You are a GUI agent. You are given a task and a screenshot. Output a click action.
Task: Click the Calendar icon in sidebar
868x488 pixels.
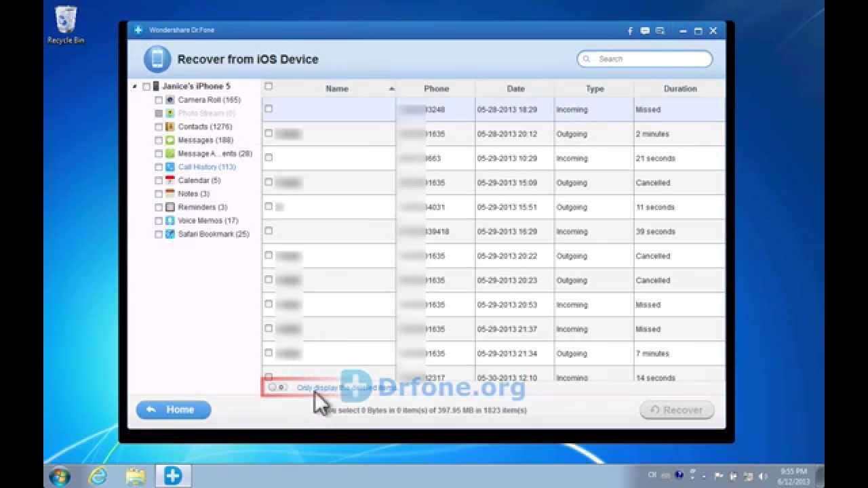(x=170, y=180)
